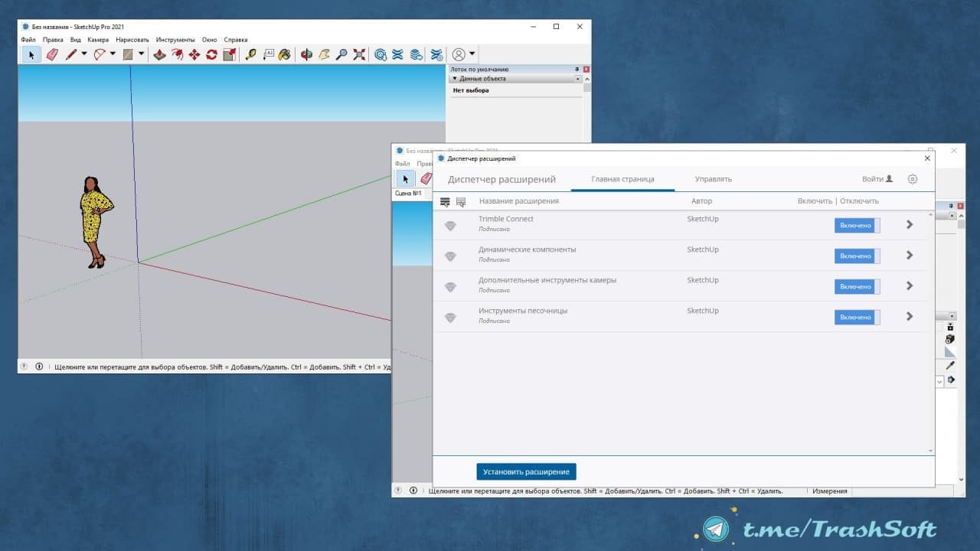Select the Arc drawing tool

pos(100,54)
